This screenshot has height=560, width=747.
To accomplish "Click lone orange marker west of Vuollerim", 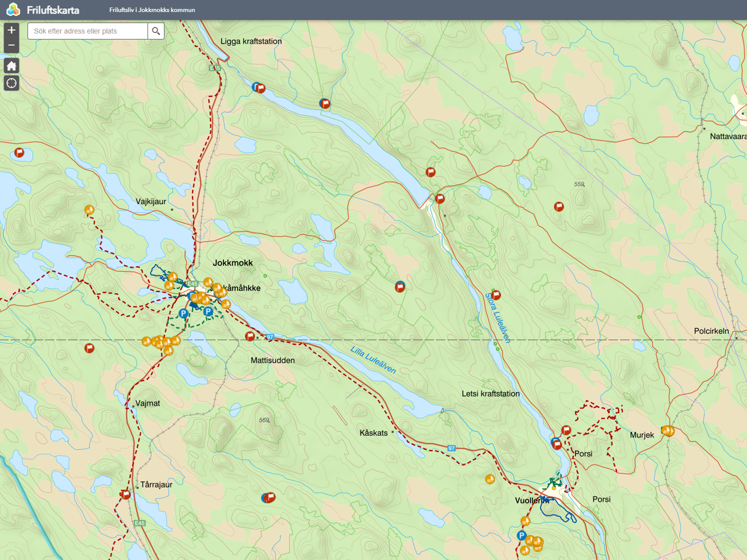I will 490,479.
